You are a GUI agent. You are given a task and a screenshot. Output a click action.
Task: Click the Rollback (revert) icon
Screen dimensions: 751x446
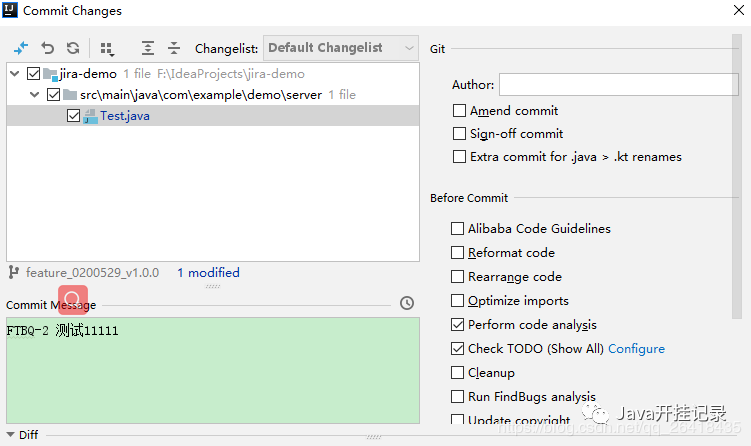click(x=47, y=48)
